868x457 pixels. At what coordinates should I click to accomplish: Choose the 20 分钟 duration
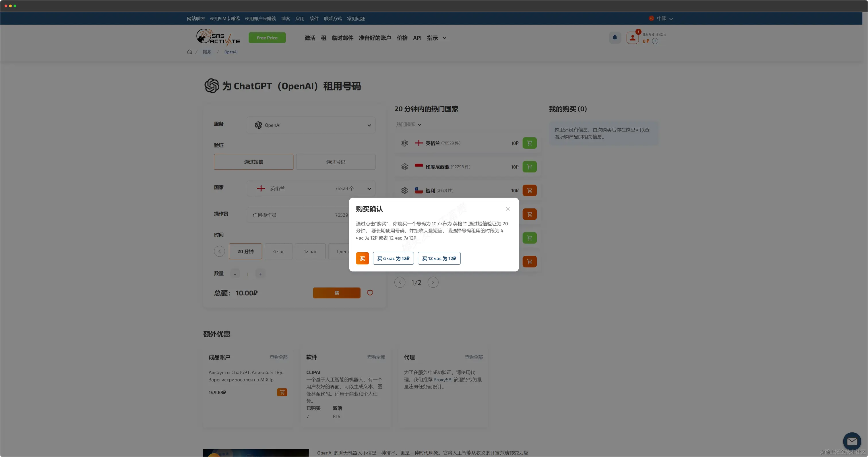[245, 251]
